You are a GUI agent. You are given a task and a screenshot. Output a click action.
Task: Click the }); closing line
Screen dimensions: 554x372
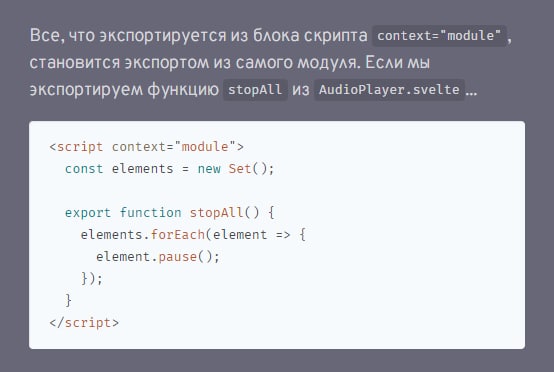click(92, 278)
